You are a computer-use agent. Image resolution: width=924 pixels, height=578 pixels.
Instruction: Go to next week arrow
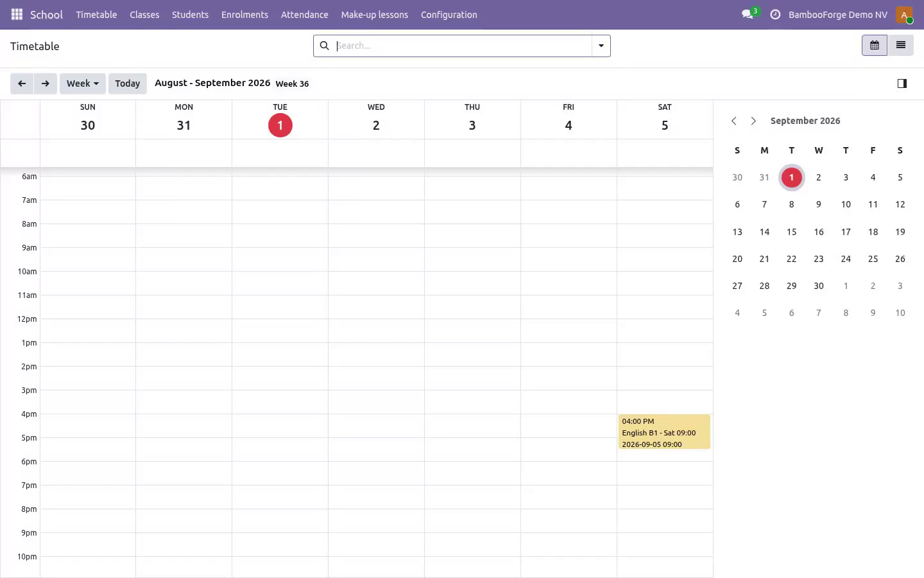[46, 83]
